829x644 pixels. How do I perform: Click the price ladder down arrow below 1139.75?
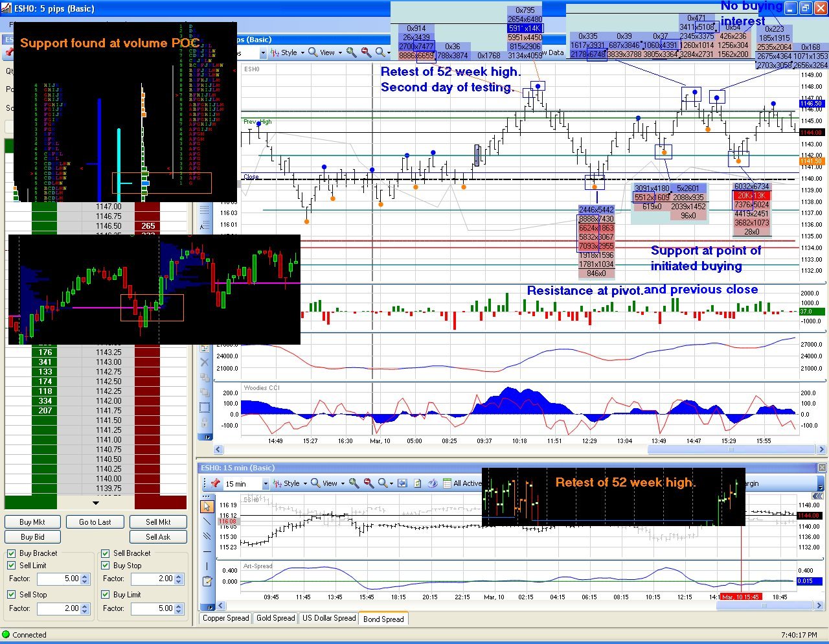96,503
